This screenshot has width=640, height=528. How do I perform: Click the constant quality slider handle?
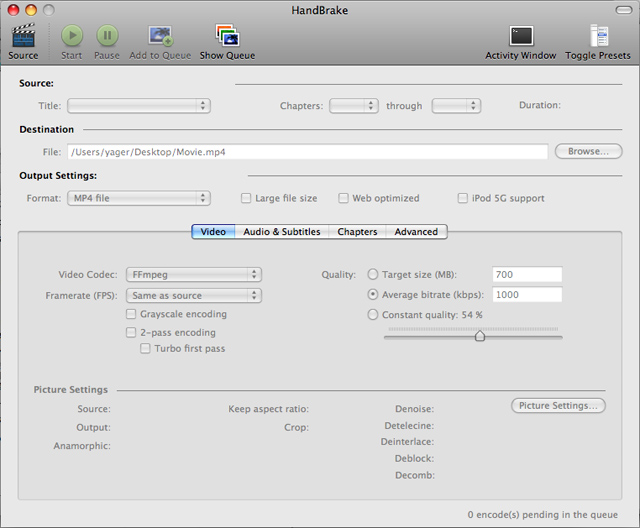pos(480,336)
